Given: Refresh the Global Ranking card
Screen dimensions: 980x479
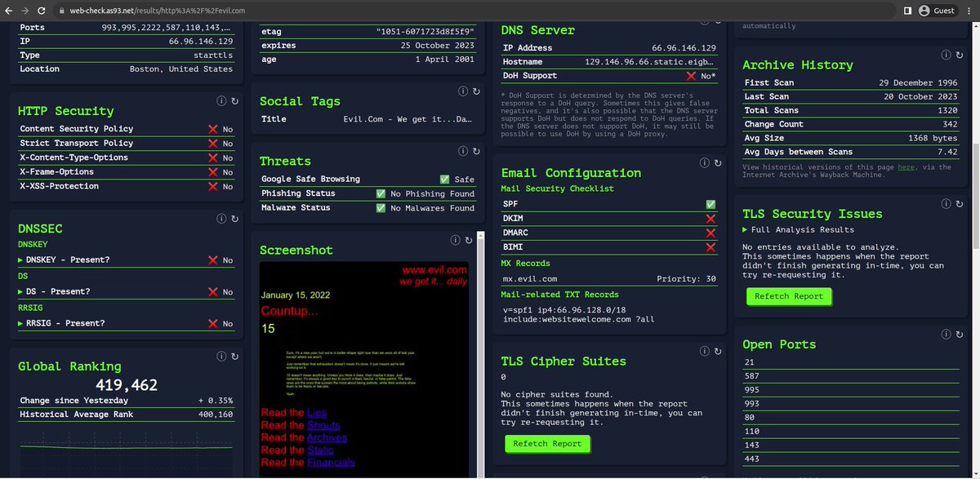Looking at the screenshot, I should coord(235,356).
